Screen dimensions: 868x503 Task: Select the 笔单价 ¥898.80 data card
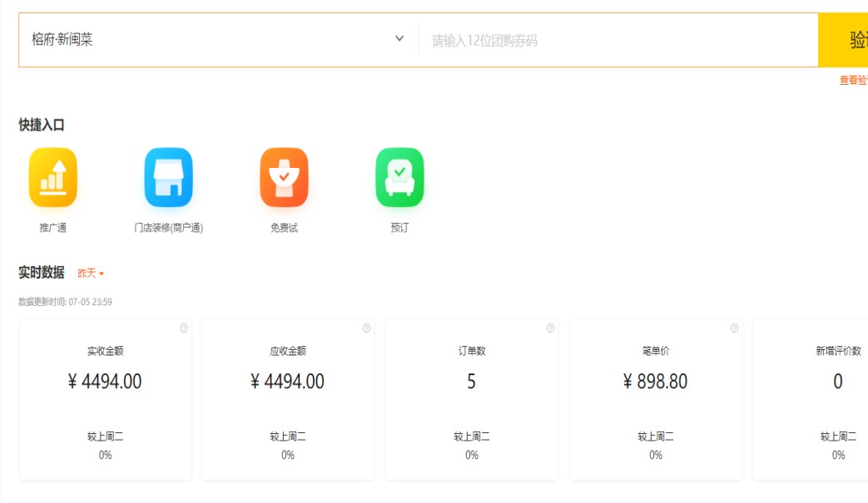pos(656,399)
